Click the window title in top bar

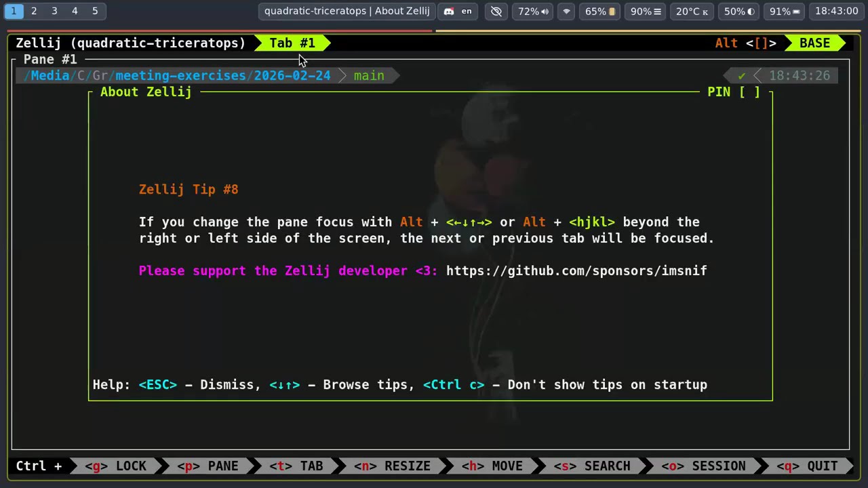[347, 11]
